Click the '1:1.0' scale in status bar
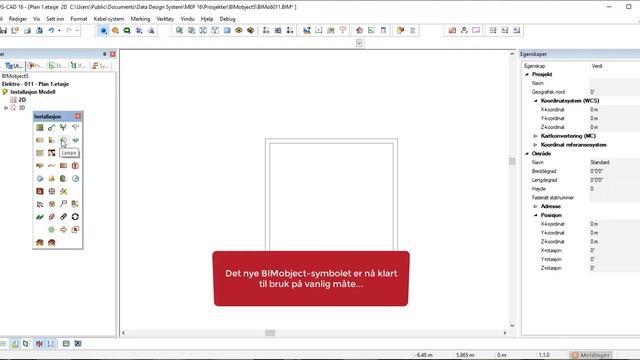The width and height of the screenshot is (640, 360). pyautogui.click(x=544, y=355)
